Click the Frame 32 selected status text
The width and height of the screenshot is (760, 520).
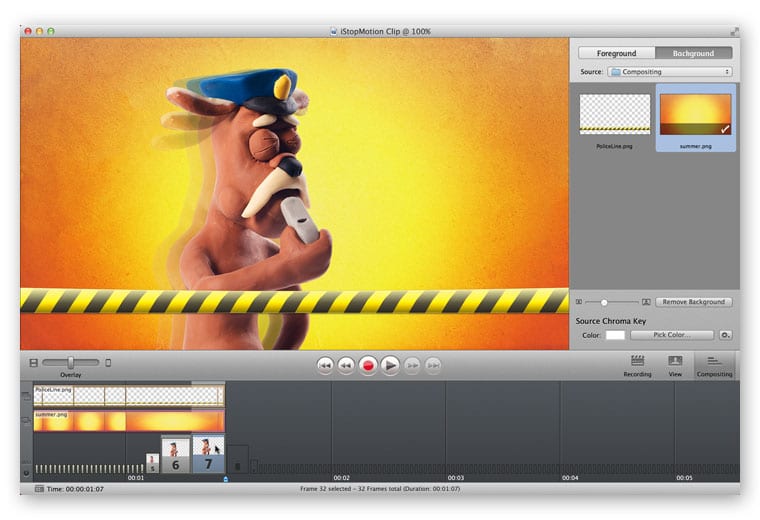click(380, 488)
